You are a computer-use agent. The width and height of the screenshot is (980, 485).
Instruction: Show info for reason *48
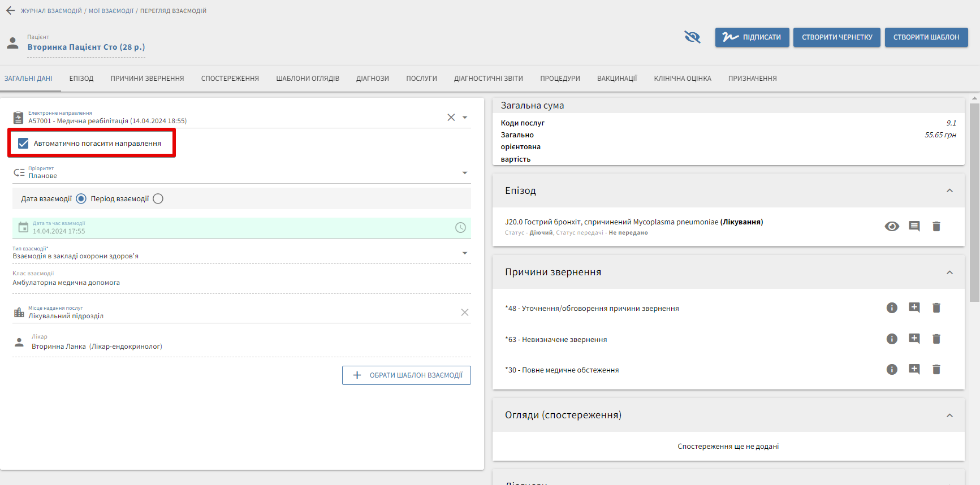[892, 308]
